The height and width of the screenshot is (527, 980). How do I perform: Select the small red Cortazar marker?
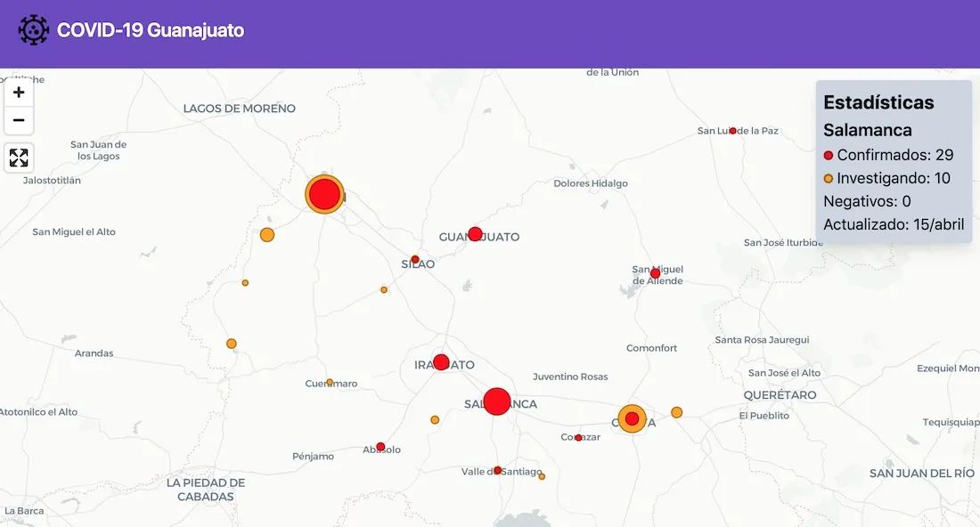pyautogui.click(x=578, y=438)
